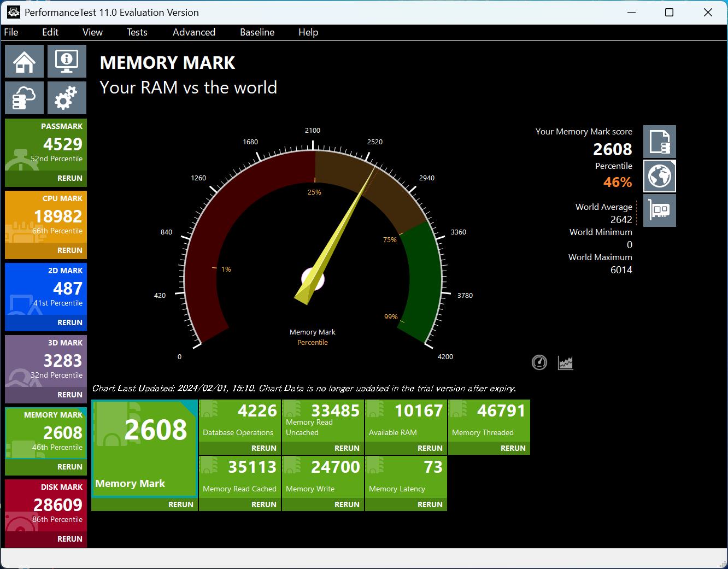The height and width of the screenshot is (569, 728).
Task: Open Manage Baselines cloud icon
Action: (24, 97)
